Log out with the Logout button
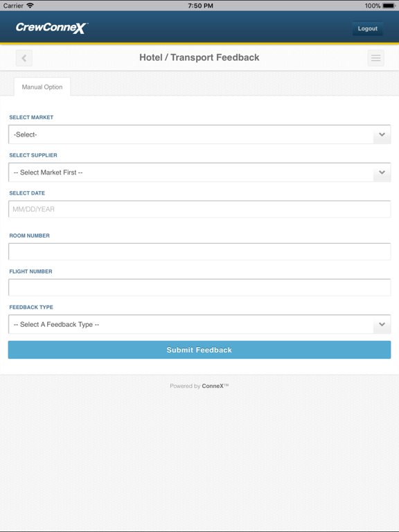The image size is (399, 532). pyautogui.click(x=367, y=28)
